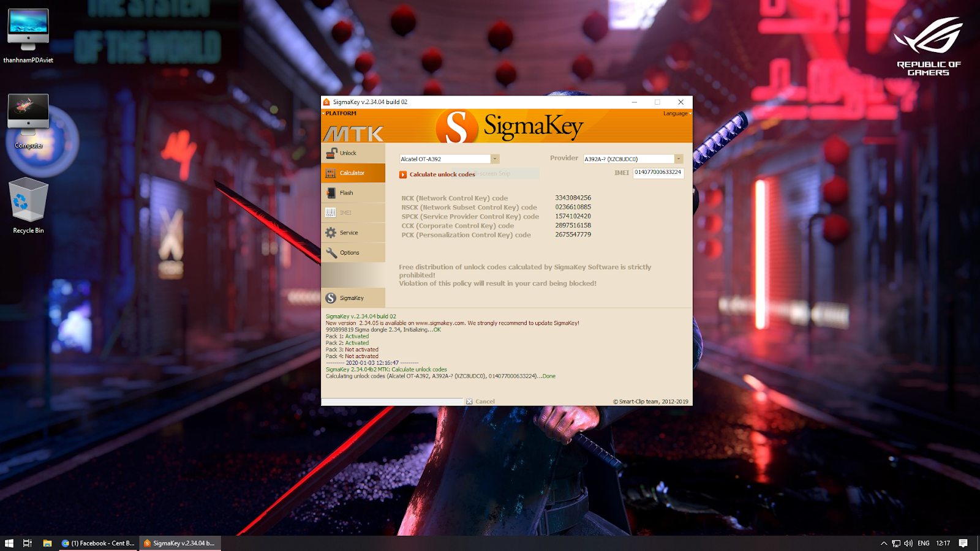Click the IMEI input field
This screenshot has width=980, height=551.
[658, 173]
